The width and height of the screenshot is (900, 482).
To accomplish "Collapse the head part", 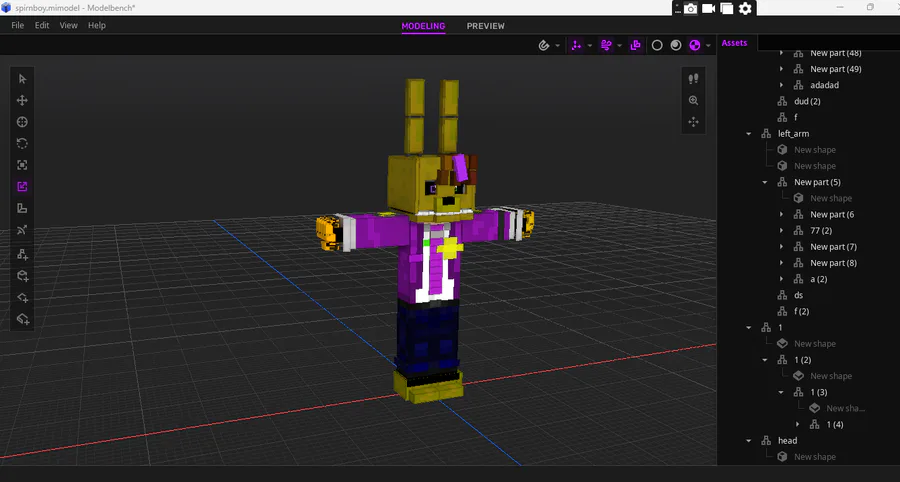I will [x=748, y=441].
